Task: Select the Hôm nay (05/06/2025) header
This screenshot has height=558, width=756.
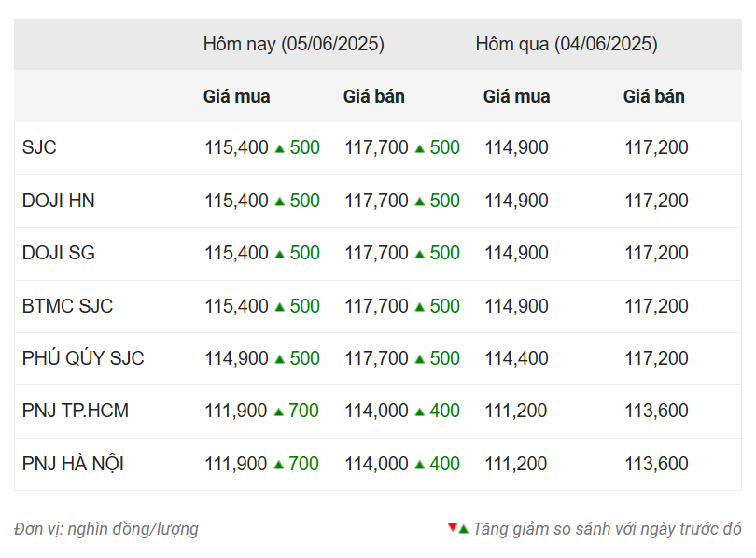Action: pos(293,44)
